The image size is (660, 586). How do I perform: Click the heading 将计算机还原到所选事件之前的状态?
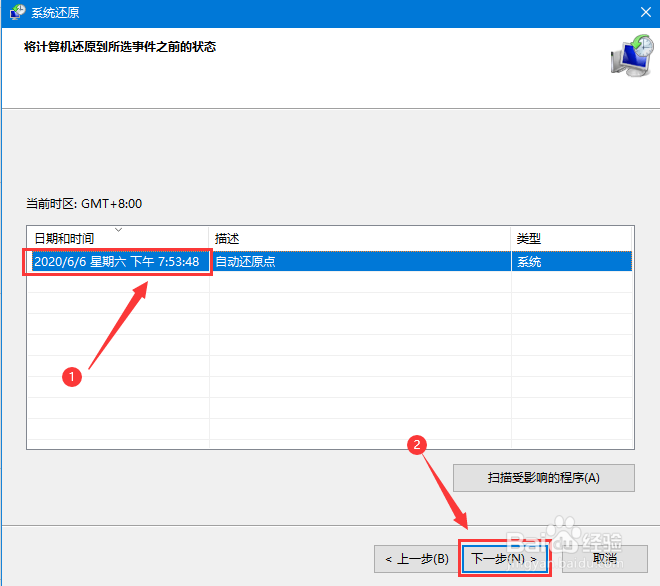(120, 47)
